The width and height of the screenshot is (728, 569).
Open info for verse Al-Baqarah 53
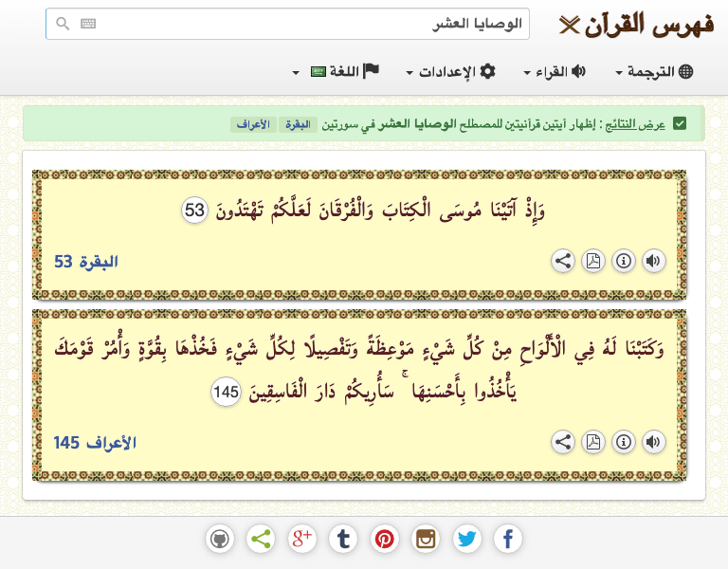click(x=623, y=262)
